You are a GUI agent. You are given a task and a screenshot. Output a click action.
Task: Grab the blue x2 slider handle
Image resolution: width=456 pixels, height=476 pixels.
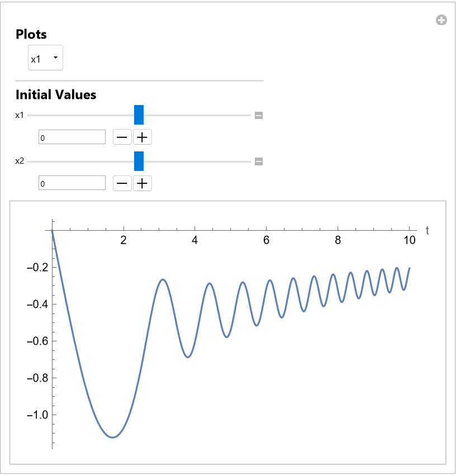(139, 161)
